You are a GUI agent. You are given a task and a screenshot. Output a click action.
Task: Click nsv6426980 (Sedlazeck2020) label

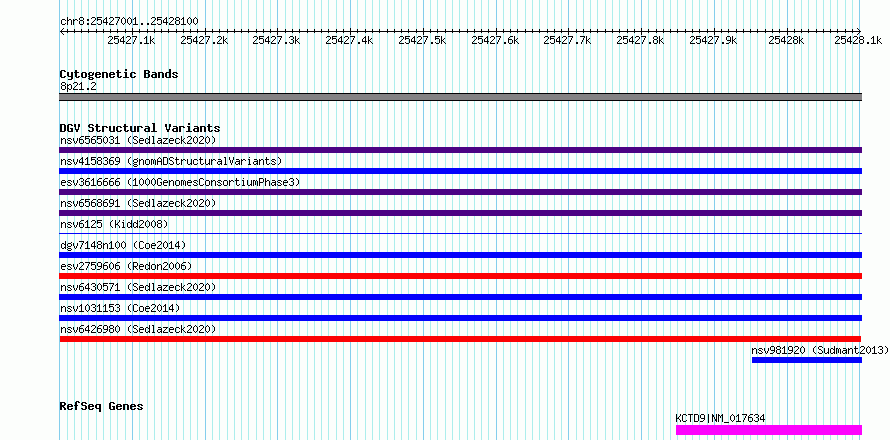coord(138,329)
